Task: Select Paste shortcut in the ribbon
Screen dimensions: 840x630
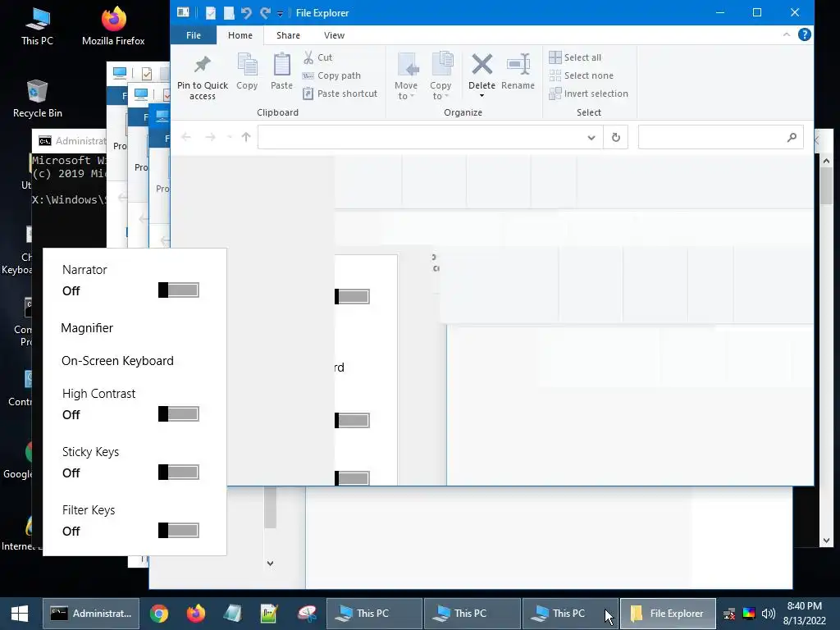Action: (340, 94)
